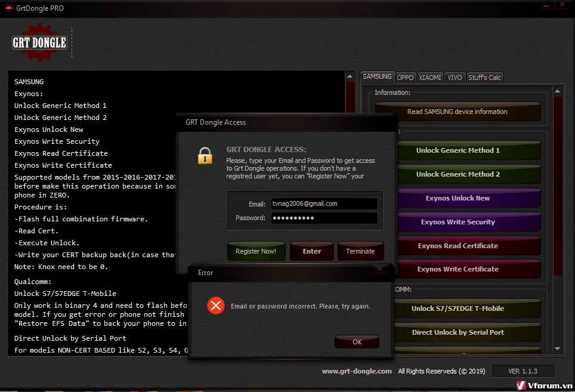Screen dimensions: 575x392
Task: Click the Enter button in access dialog
Action: click(312, 251)
